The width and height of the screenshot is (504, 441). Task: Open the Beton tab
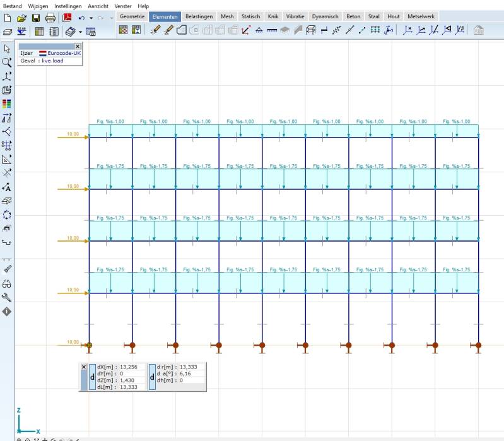pyautogui.click(x=353, y=16)
